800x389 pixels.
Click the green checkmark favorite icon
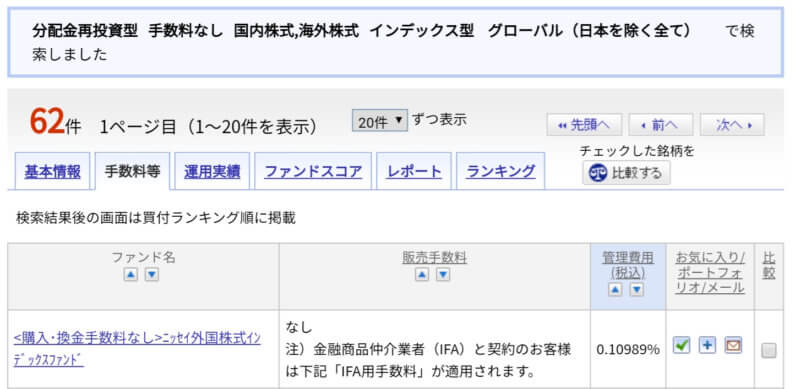(681, 346)
